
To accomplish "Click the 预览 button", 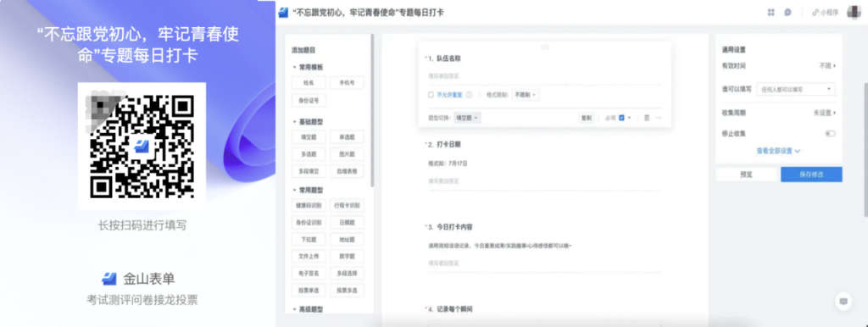I will (x=746, y=175).
